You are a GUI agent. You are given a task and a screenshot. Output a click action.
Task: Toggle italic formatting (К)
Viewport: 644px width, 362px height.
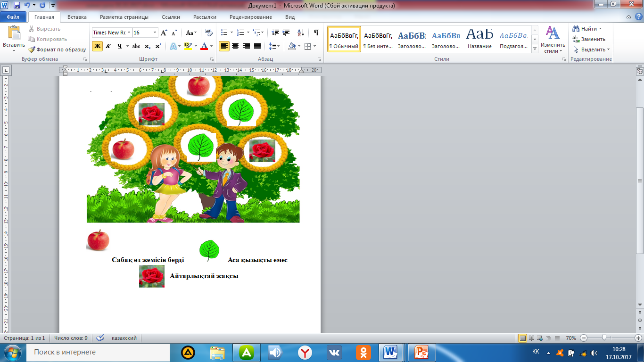coord(108,46)
